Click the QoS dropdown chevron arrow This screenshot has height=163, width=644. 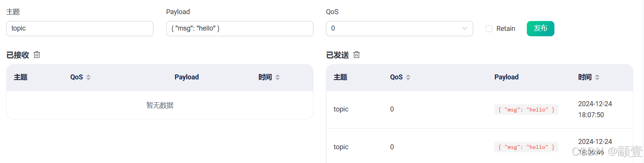tap(464, 29)
